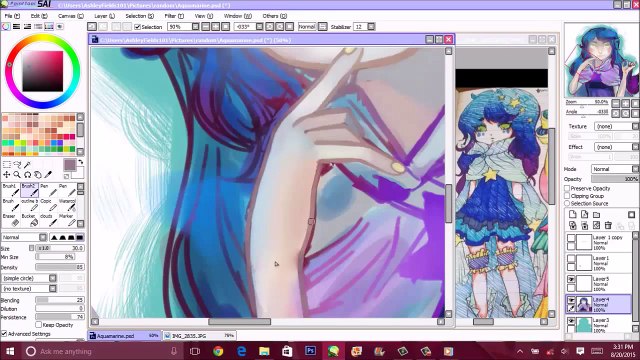The image size is (640, 360).
Task: Select the hand pan tool
Action: tap(38, 175)
